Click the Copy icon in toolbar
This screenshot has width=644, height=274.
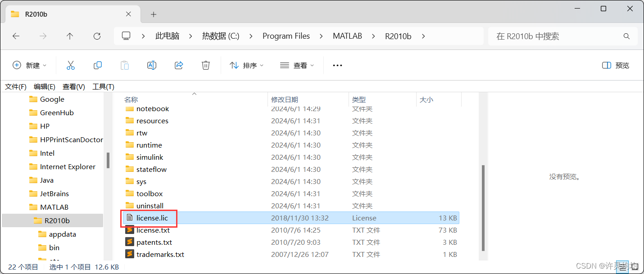pos(97,65)
